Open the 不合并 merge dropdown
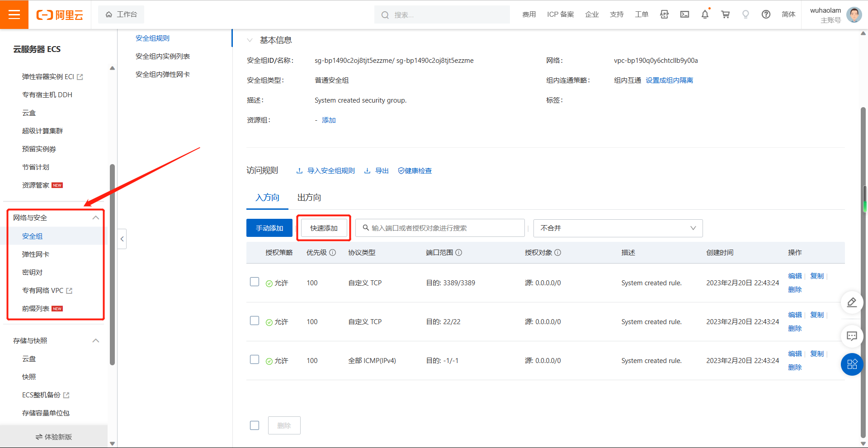This screenshot has width=868, height=448. click(618, 228)
